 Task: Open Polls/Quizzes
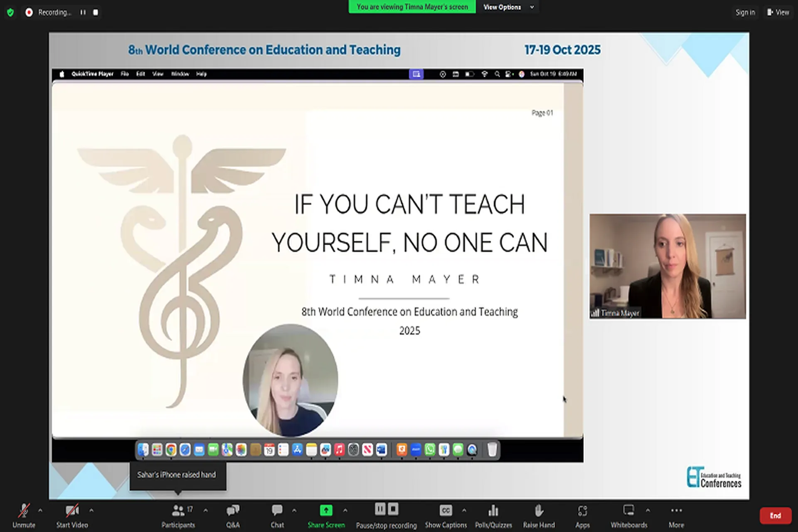(493, 515)
